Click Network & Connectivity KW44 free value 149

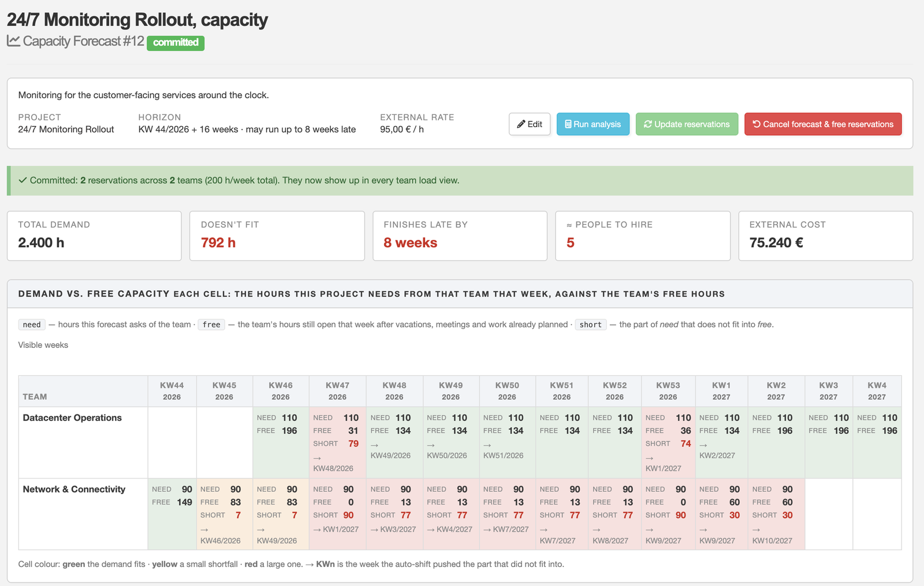pyautogui.click(x=184, y=502)
